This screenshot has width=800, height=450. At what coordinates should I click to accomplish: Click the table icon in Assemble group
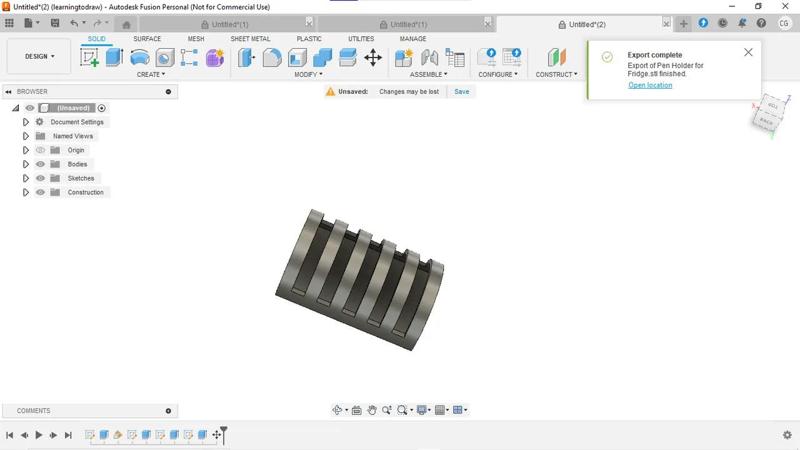coord(455,58)
